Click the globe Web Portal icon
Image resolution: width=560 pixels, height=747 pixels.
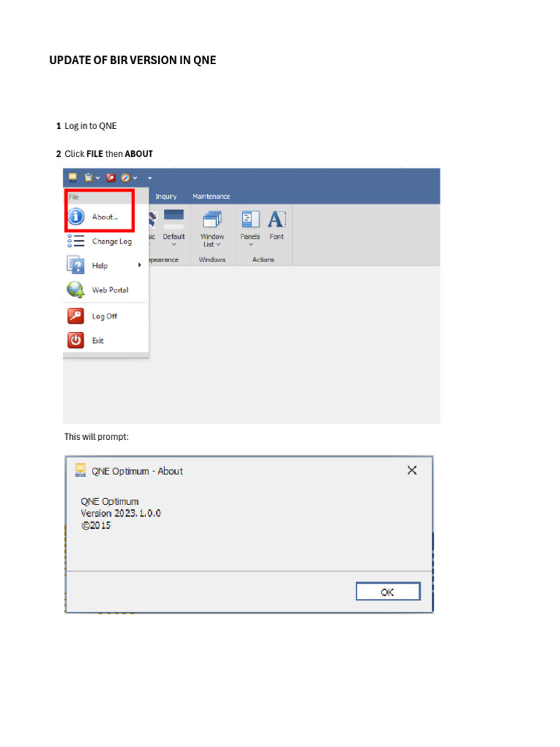coord(76,290)
